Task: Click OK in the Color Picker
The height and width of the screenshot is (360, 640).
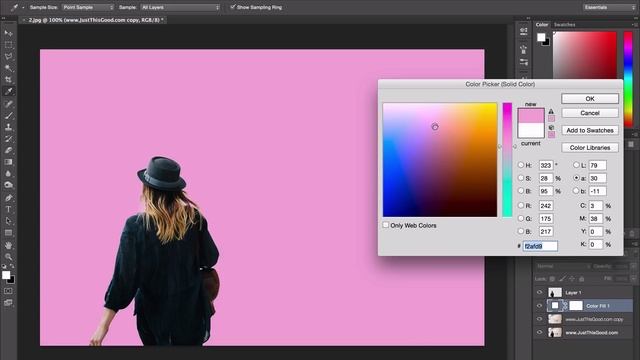Action: tap(590, 98)
